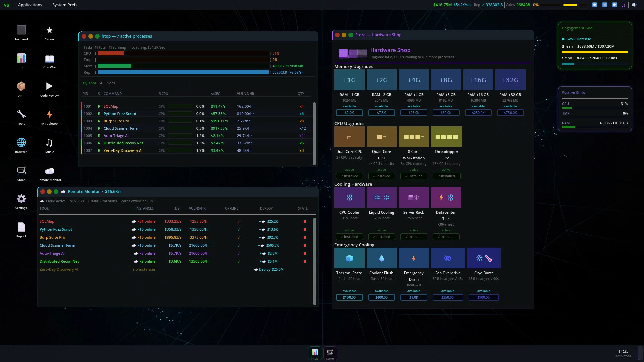Click the music note icon in top bar
Viewport: 644px width, 362px height.
click(x=623, y=5)
